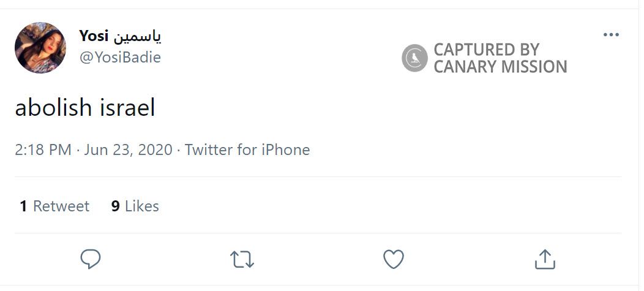Screen dimensions: 644x291
Task: Open the Twitter for iPhone source link
Action: click(247, 149)
